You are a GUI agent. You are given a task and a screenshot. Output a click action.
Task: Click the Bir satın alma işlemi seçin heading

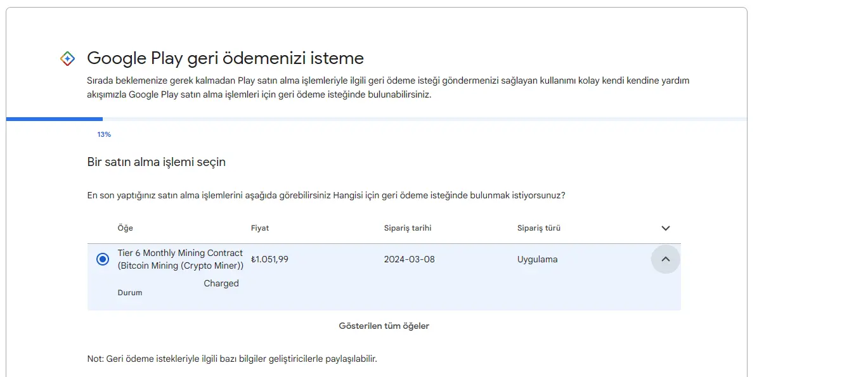pos(157,162)
